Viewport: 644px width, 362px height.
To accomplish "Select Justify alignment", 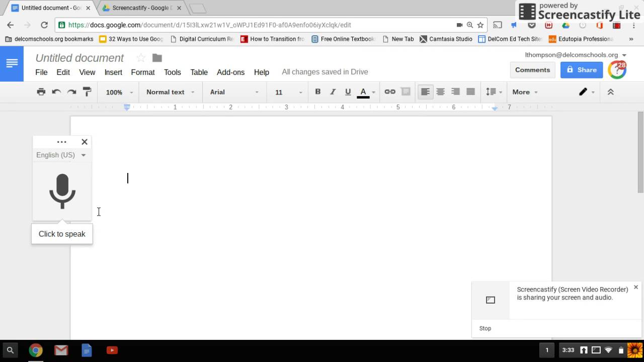I will 470,92.
